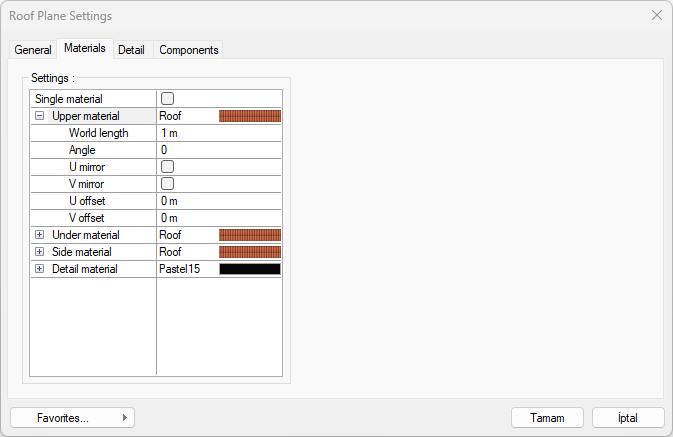Click the Tamam confirm button
The width and height of the screenshot is (673, 437).
point(547,418)
